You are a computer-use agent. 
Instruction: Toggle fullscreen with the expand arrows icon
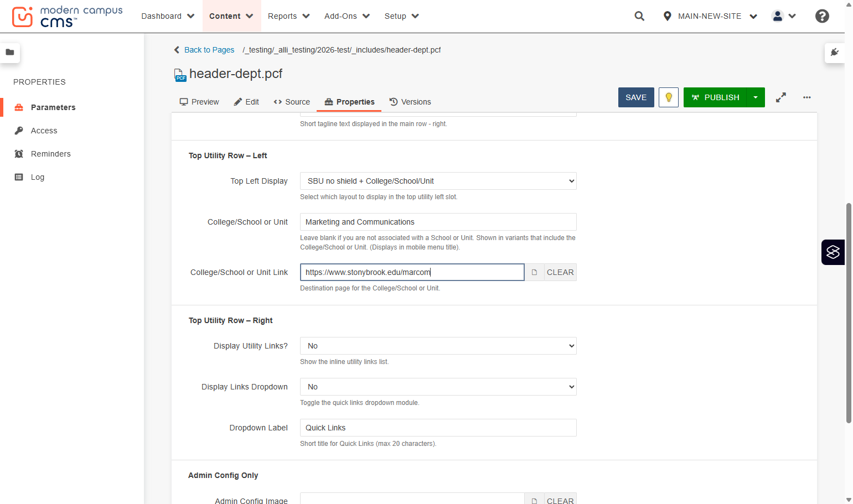pyautogui.click(x=781, y=97)
